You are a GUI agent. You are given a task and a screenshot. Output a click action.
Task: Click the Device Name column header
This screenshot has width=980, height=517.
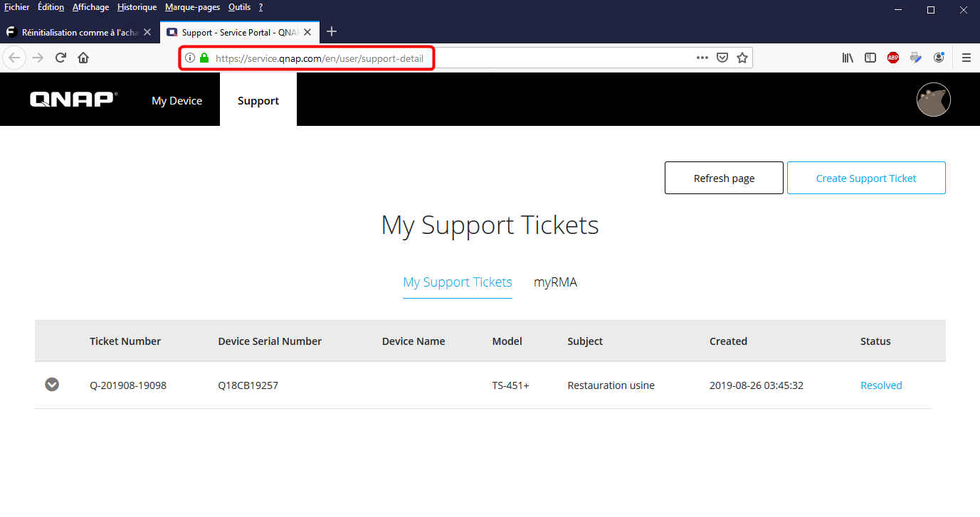click(413, 341)
